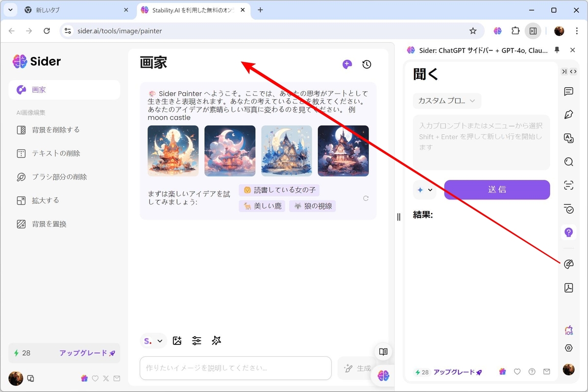Click the heart icon in left page footer
The width and height of the screenshot is (588, 392).
96,378
